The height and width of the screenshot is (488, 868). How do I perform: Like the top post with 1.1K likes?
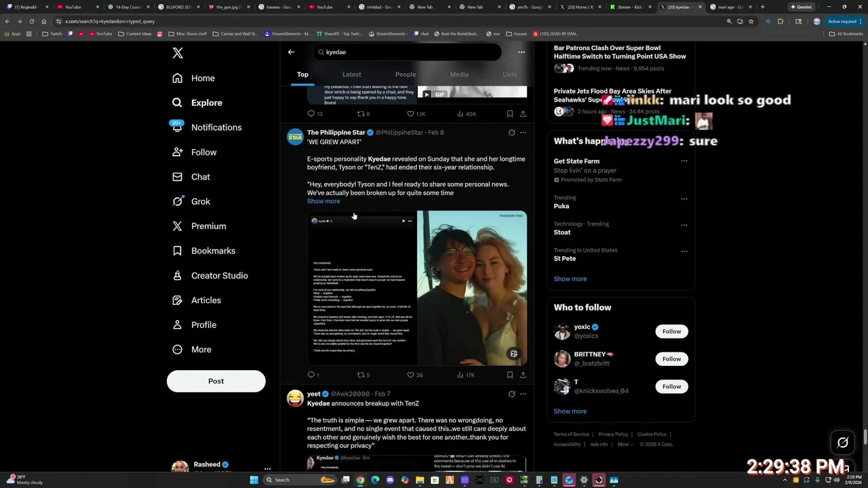click(416, 114)
